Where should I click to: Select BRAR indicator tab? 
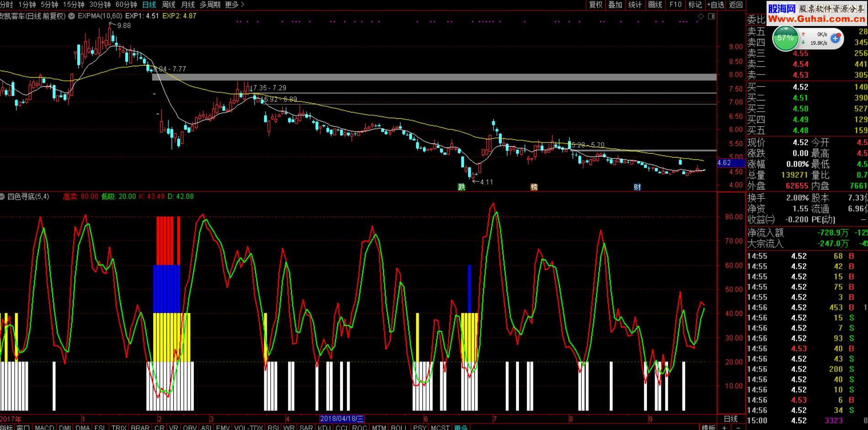(x=140, y=427)
